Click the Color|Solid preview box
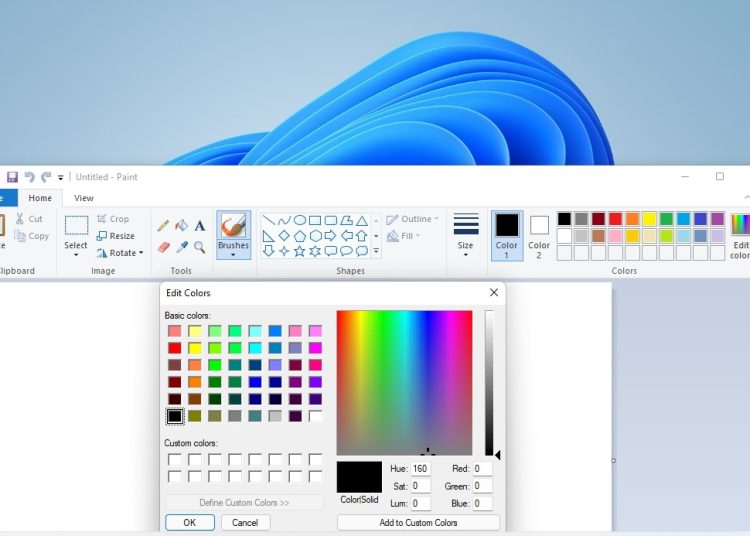This screenshot has height=536, width=750. pyautogui.click(x=359, y=477)
